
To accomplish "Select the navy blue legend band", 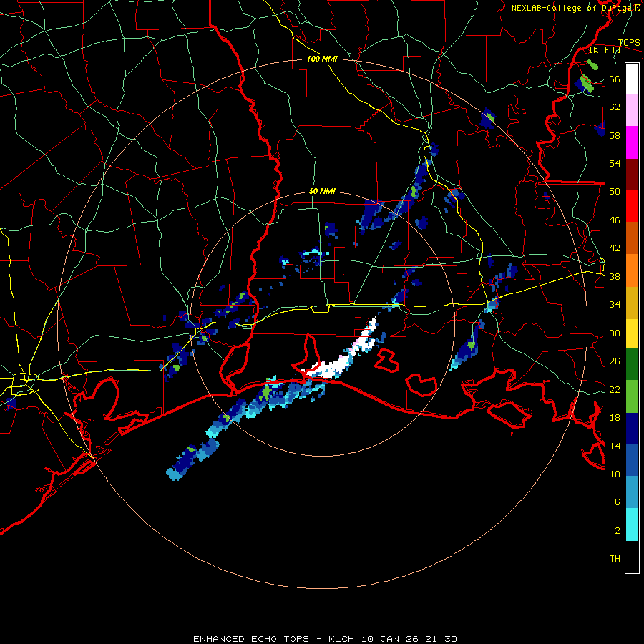I will [632, 429].
